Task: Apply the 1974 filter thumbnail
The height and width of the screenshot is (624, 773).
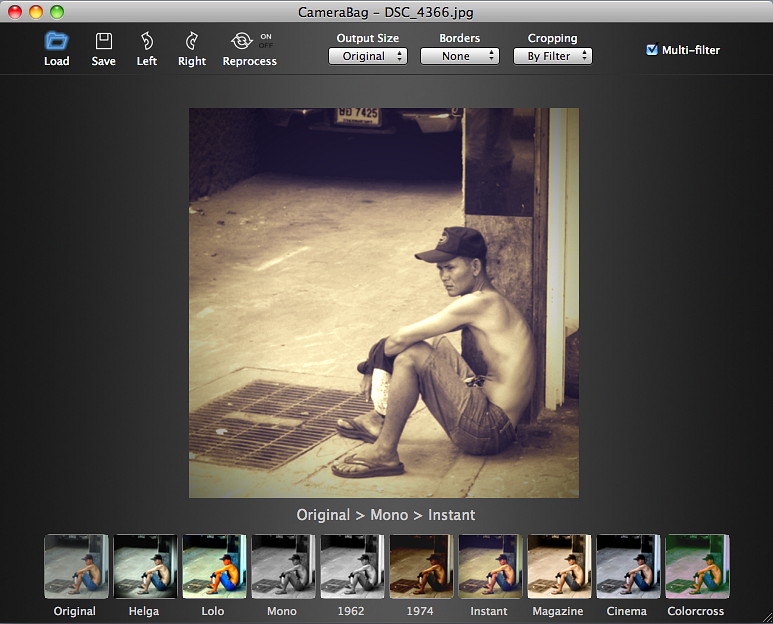Action: point(421,566)
